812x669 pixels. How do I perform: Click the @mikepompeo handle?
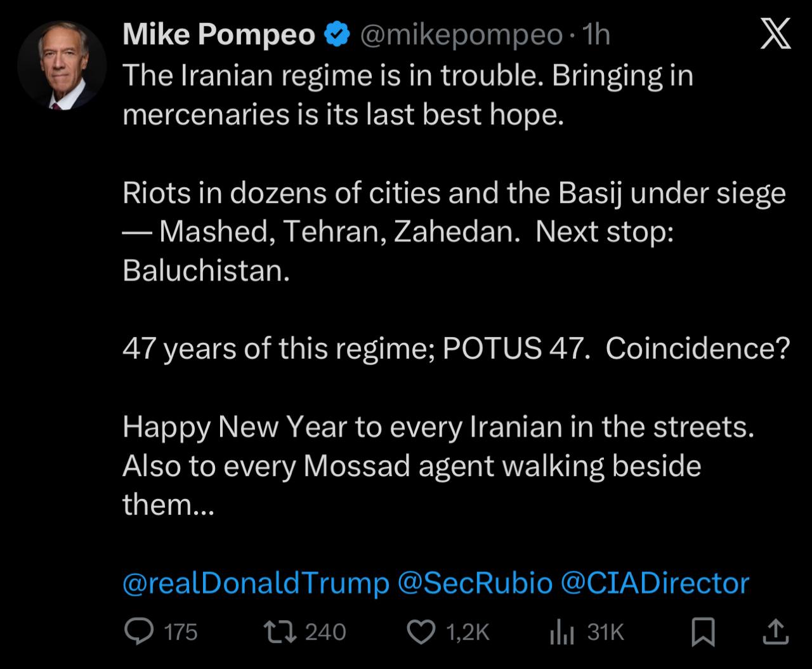(461, 35)
